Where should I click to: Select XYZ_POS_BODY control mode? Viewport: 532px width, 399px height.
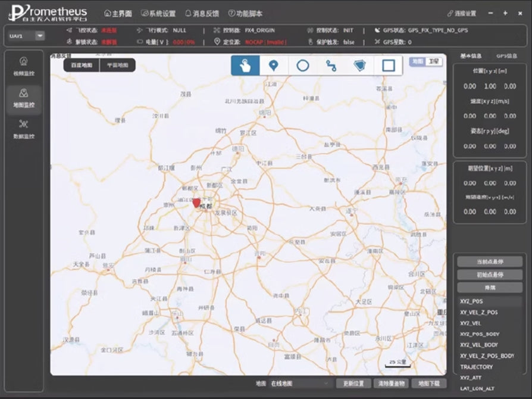[490, 334]
